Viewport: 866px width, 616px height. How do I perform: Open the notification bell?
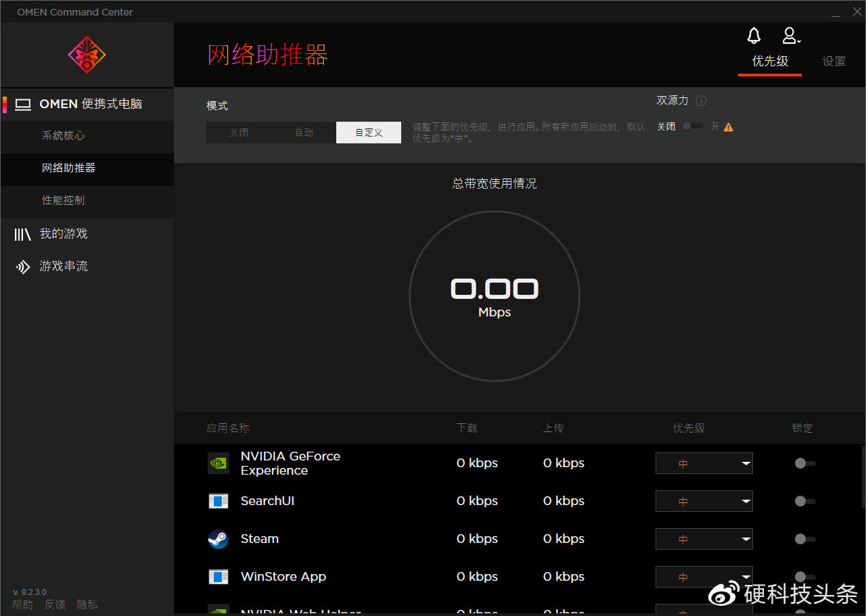753,36
